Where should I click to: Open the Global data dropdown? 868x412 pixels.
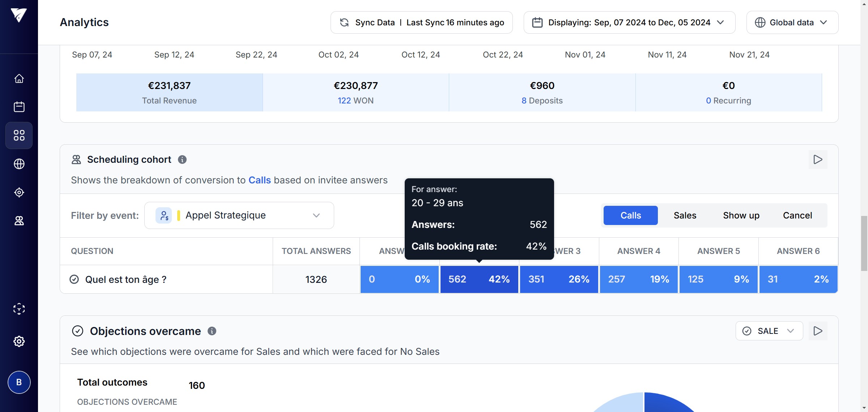click(792, 22)
